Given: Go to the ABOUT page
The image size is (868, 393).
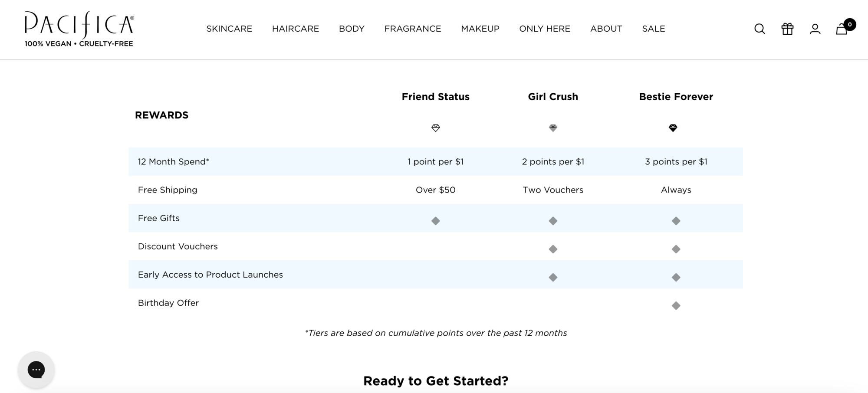Looking at the screenshot, I should pyautogui.click(x=606, y=29).
